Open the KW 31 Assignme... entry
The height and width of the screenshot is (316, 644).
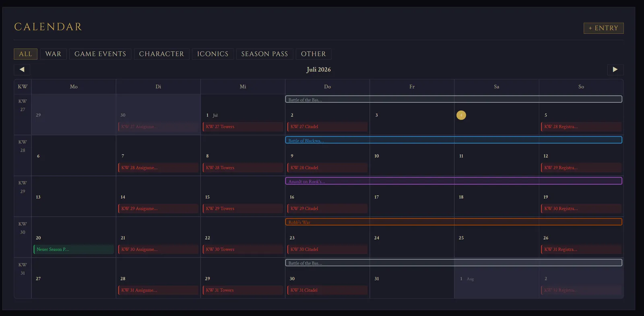click(158, 290)
